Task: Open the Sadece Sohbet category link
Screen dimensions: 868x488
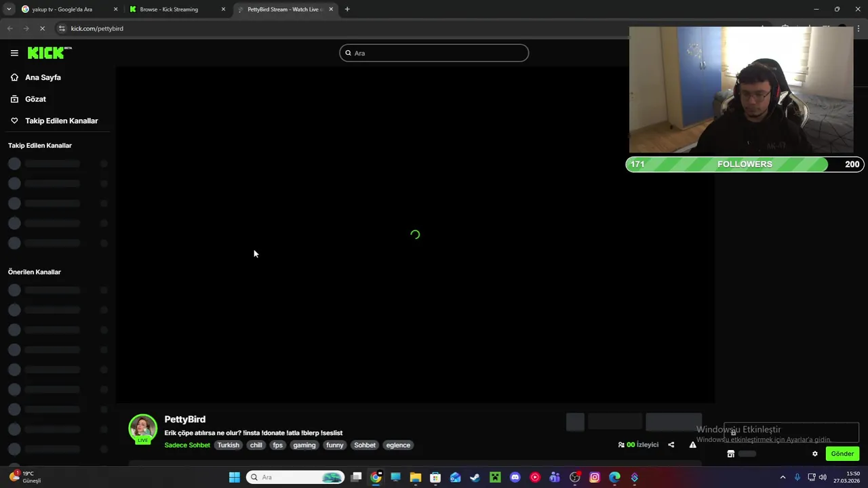Action: (187, 445)
